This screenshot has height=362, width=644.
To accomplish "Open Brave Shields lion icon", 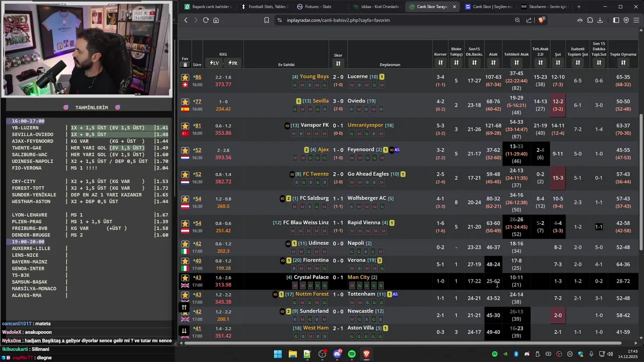I will pyautogui.click(x=541, y=20).
